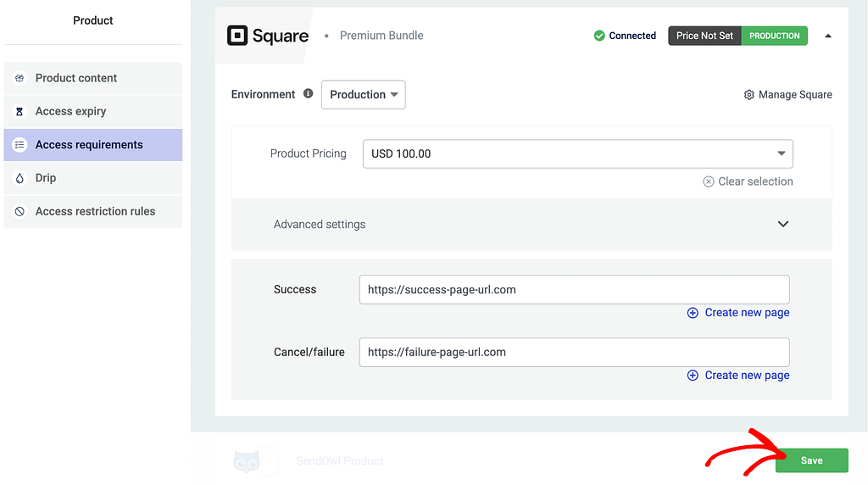Click the plus icon beside Cancel/failure URL

(693, 376)
